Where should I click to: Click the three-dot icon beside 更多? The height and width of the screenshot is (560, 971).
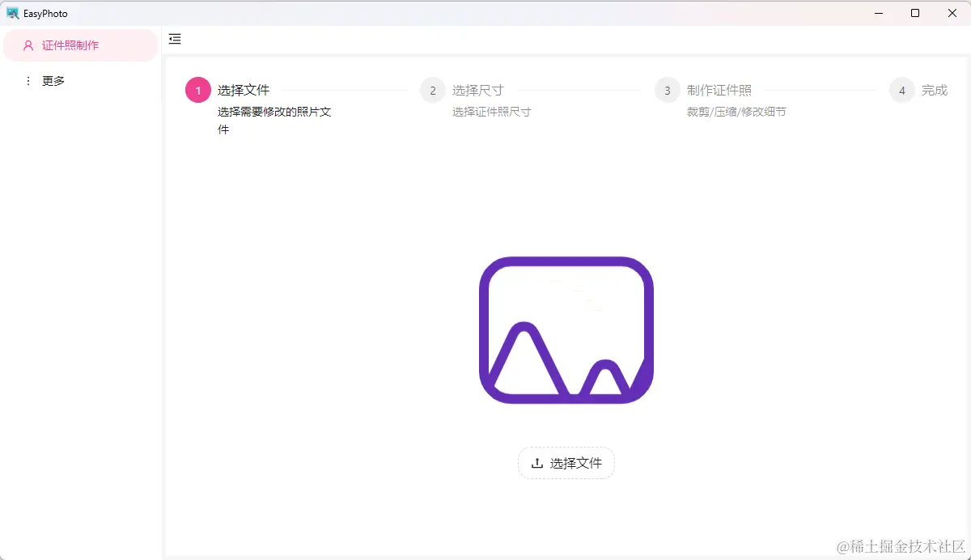point(28,81)
